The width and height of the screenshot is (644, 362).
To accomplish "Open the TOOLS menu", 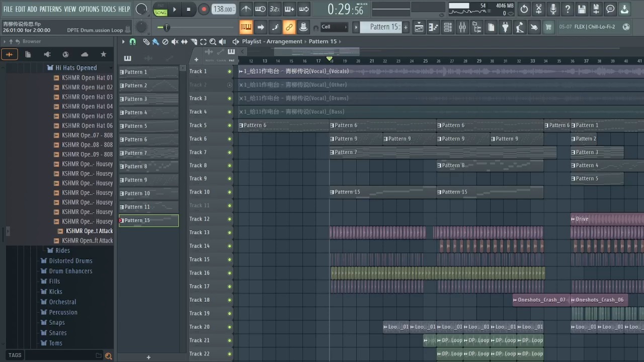I will tap(108, 9).
